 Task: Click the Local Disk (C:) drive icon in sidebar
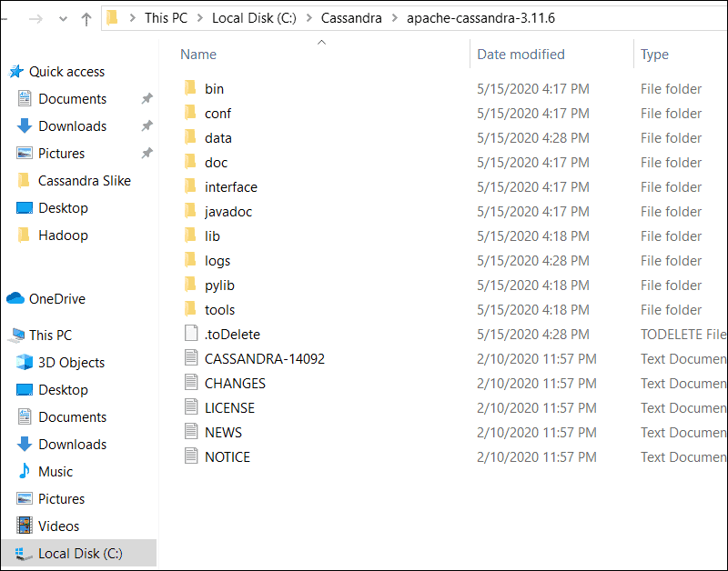pyautogui.click(x=23, y=554)
